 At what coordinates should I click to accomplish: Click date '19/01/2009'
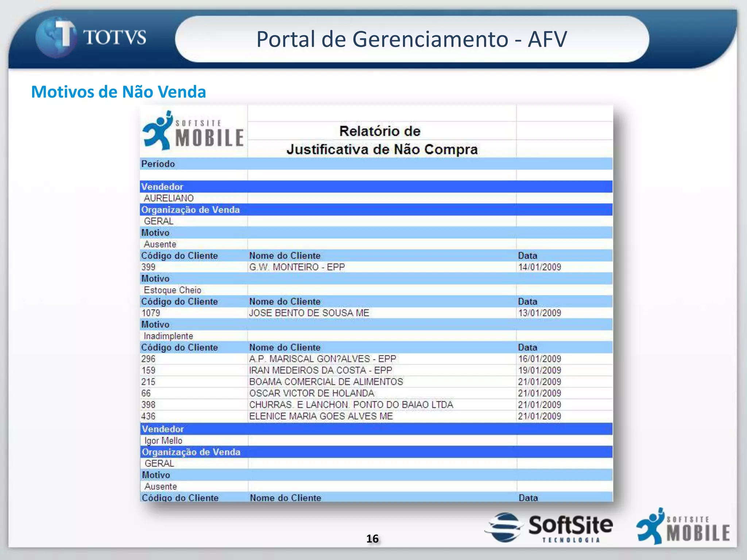pos(539,370)
